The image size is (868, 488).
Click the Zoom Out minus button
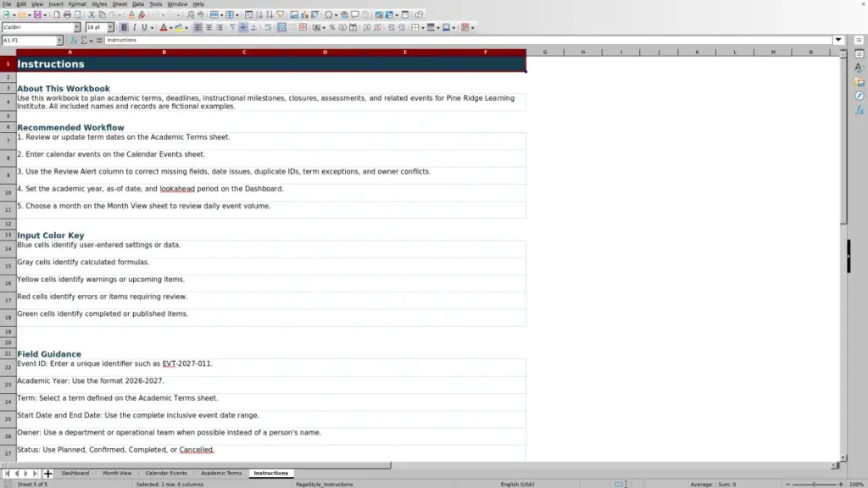point(787,484)
